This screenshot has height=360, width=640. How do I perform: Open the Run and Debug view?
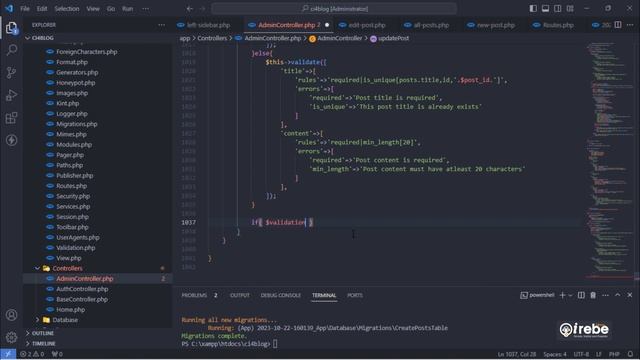coord(11,95)
